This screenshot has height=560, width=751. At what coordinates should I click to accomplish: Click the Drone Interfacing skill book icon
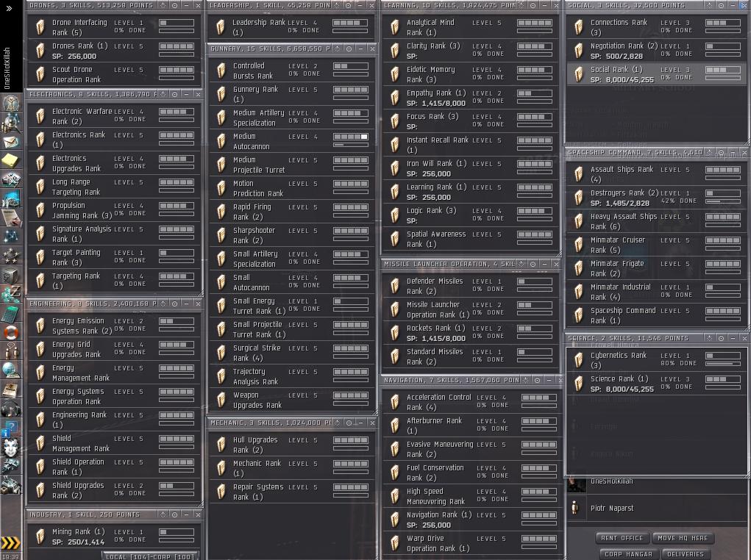click(x=40, y=27)
